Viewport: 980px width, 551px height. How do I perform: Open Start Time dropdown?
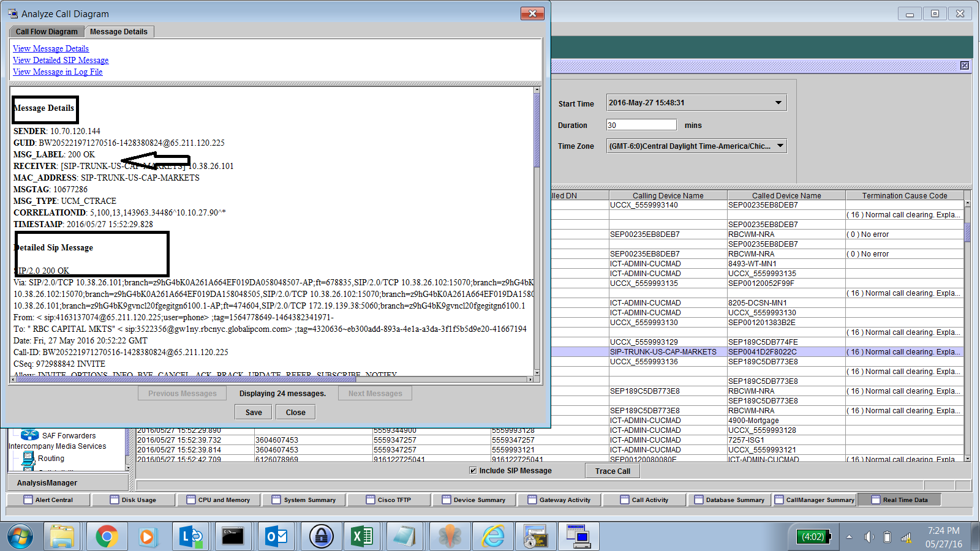point(778,103)
